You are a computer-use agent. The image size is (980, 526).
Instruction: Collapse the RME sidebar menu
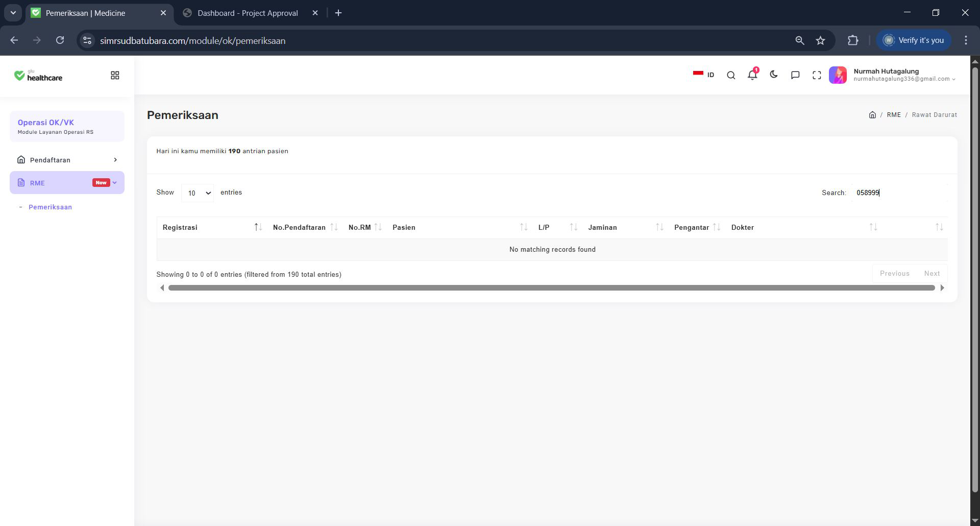[x=67, y=183]
